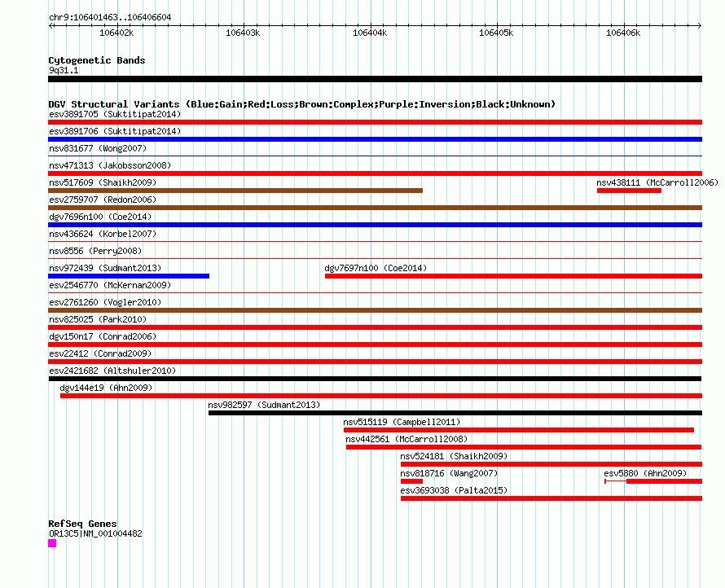This screenshot has height=588, width=725.
Task: Click the esv5880 (Ahn2009) variant label
Action: [x=645, y=473]
